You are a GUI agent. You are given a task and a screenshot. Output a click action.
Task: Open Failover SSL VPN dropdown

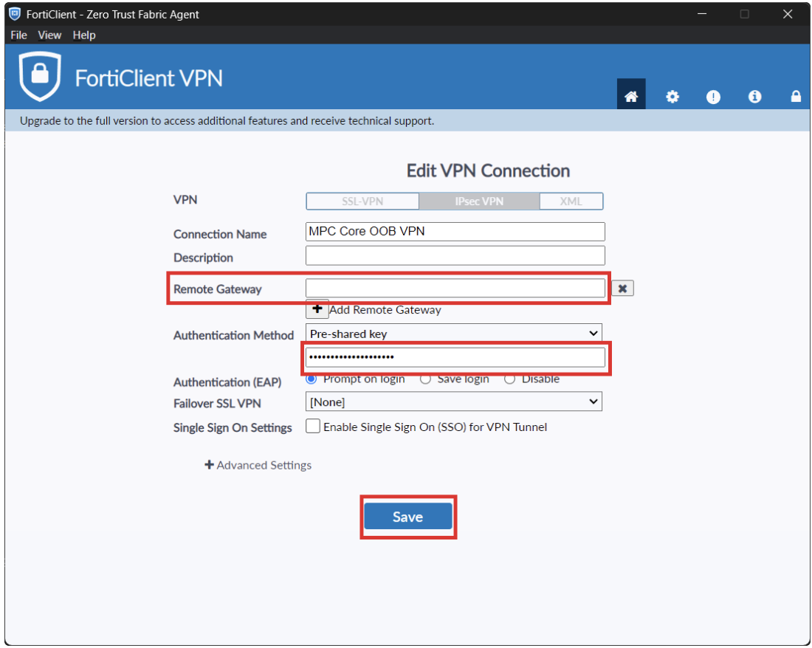[x=454, y=401]
